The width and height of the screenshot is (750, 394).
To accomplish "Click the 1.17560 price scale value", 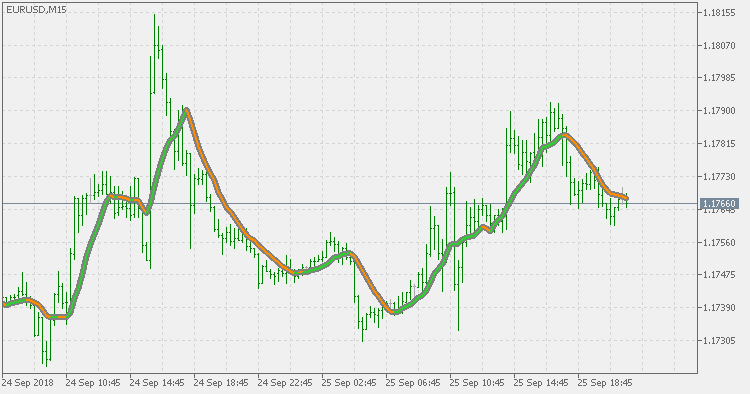I will coord(719,242).
